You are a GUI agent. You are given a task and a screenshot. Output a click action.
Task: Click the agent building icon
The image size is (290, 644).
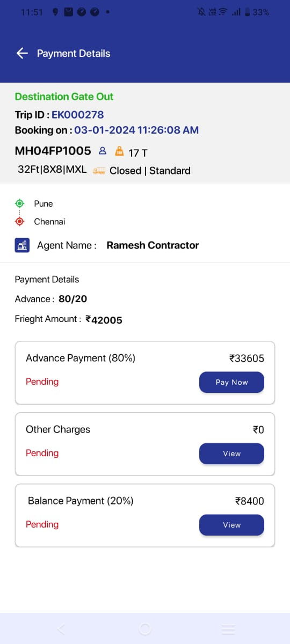pos(22,245)
